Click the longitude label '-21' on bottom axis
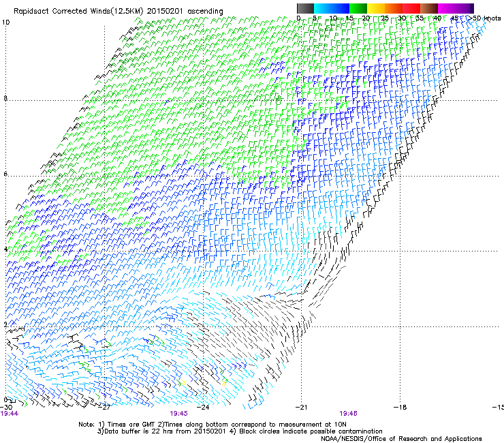504x443 pixels. coord(301,408)
